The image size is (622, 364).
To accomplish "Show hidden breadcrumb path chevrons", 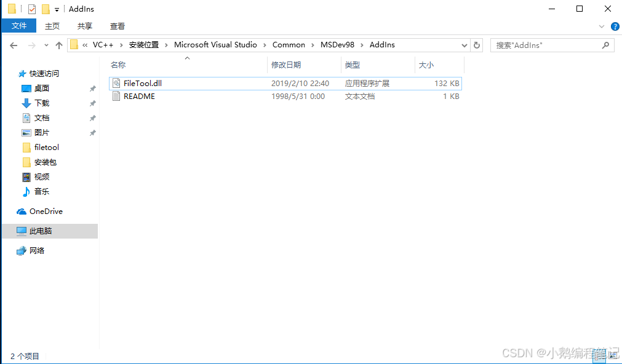I will point(85,45).
